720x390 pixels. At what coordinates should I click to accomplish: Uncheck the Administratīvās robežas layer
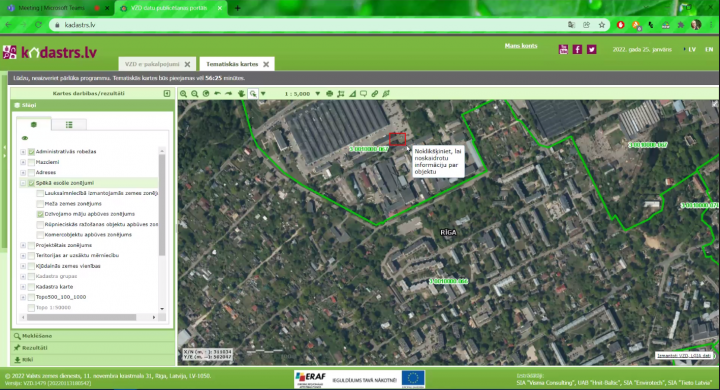pos(31,152)
